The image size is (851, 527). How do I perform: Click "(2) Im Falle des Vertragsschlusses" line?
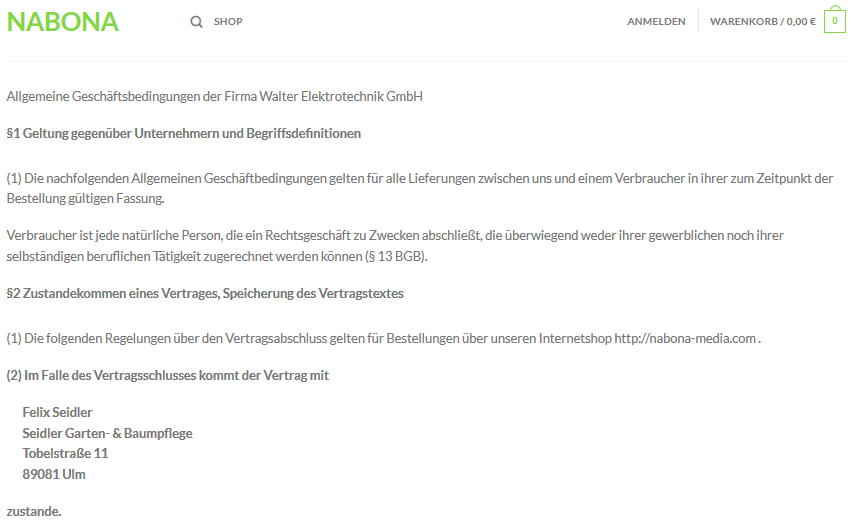pos(168,376)
